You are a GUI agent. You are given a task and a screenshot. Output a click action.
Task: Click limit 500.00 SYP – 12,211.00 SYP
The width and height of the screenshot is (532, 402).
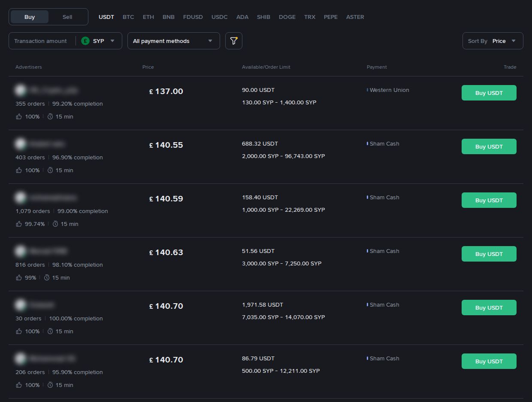281,371
